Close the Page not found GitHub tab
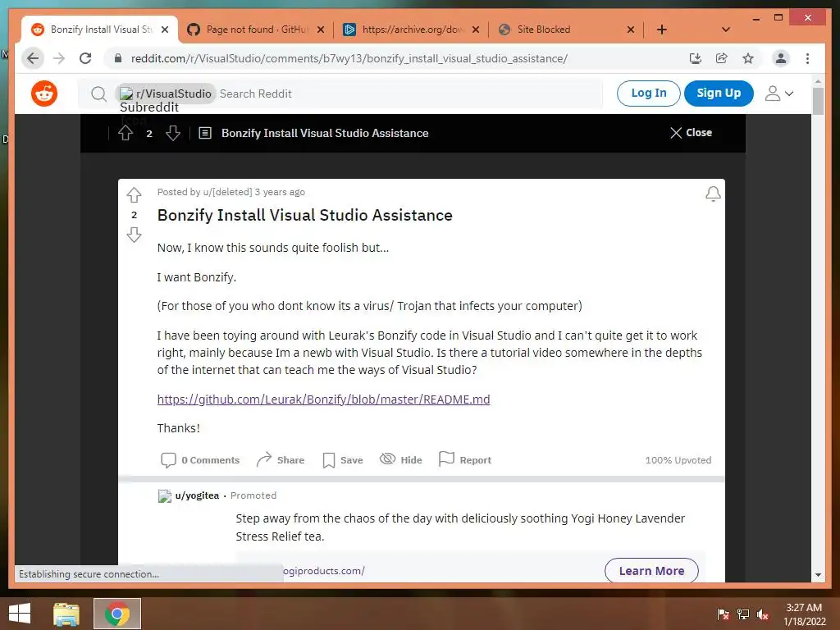The width and height of the screenshot is (840, 630). click(x=321, y=30)
